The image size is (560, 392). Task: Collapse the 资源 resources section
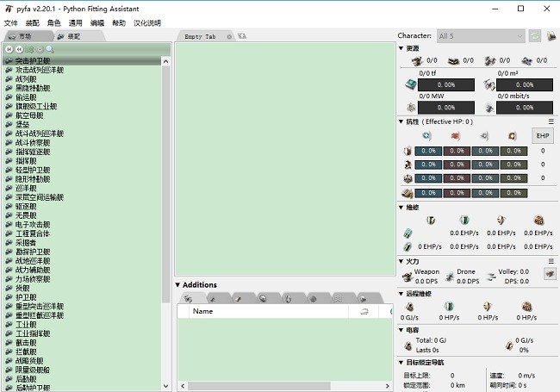(x=401, y=48)
